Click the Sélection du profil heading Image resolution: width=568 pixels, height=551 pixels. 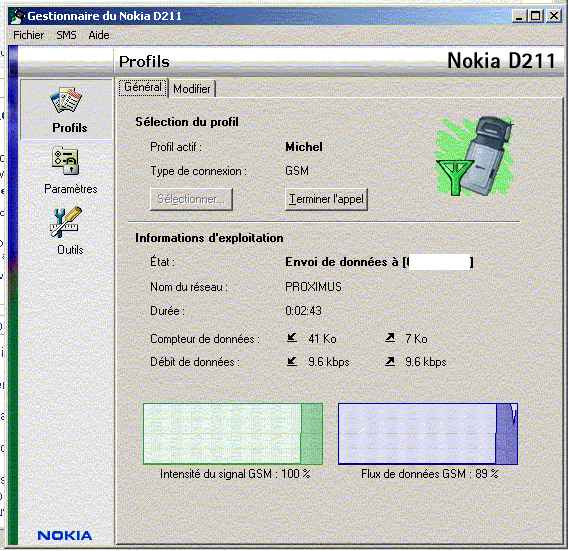point(187,122)
